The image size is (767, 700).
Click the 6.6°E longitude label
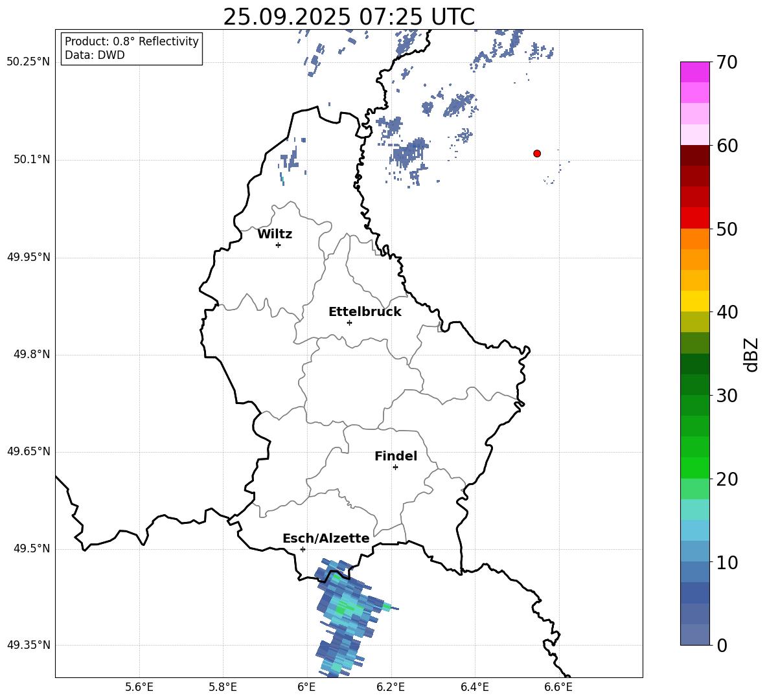[x=558, y=688]
